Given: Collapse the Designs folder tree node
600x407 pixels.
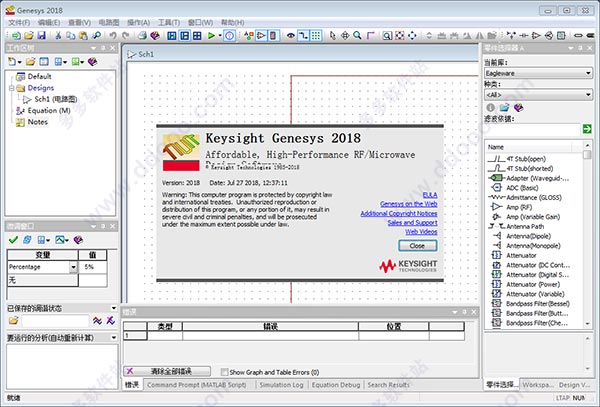Looking at the screenshot, I should (x=11, y=88).
